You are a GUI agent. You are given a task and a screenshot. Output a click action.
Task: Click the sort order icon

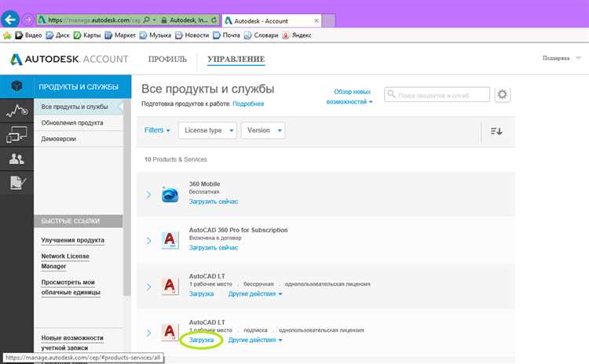click(x=496, y=131)
